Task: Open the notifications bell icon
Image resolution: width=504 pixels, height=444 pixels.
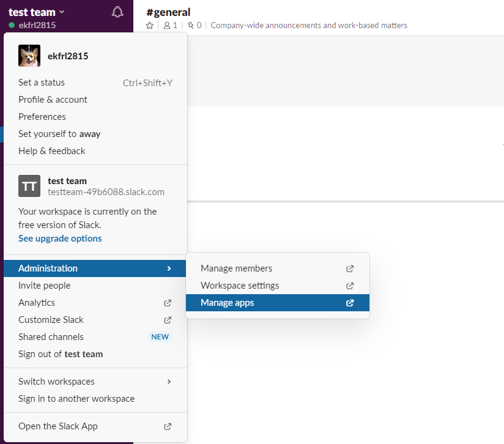Action: tap(117, 12)
